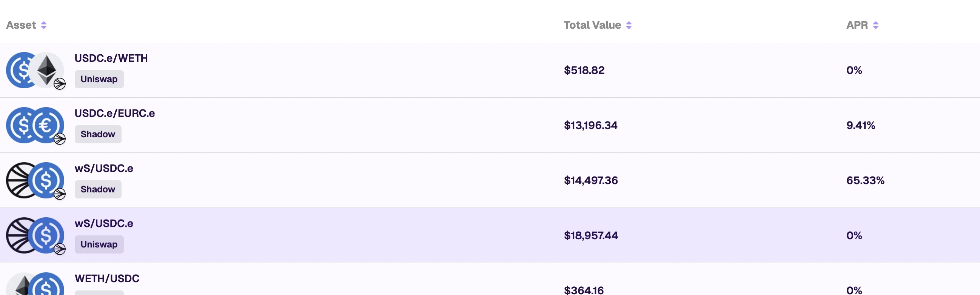Click the USDC.e/EURC.e token pair icon
This screenshot has height=295, width=980.
click(x=35, y=126)
